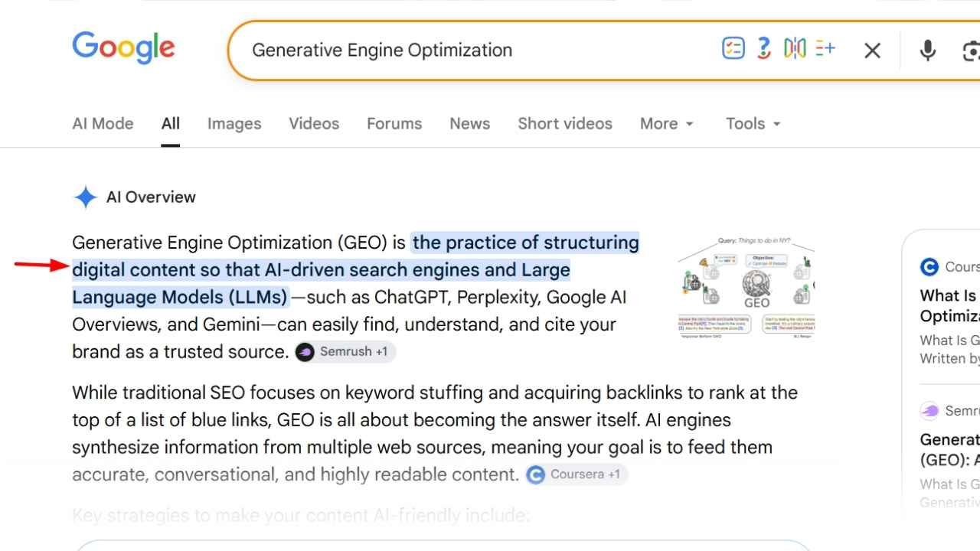Start voice search with the microphone
The image size is (980, 551).
[x=928, y=51]
